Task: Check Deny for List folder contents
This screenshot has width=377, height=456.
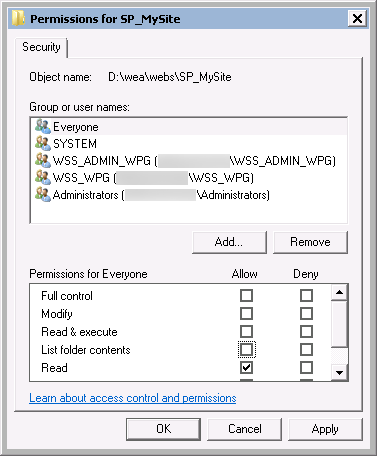Action: [x=306, y=350]
